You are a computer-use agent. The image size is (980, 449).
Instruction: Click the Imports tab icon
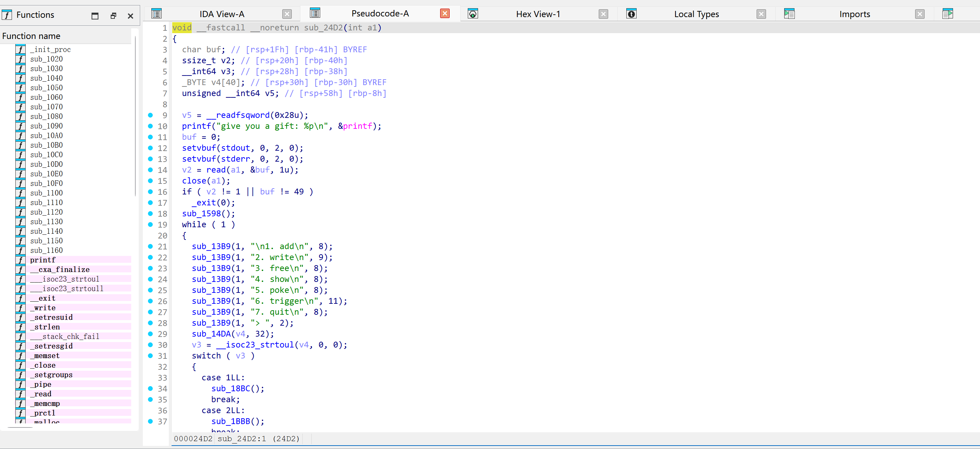(x=789, y=14)
